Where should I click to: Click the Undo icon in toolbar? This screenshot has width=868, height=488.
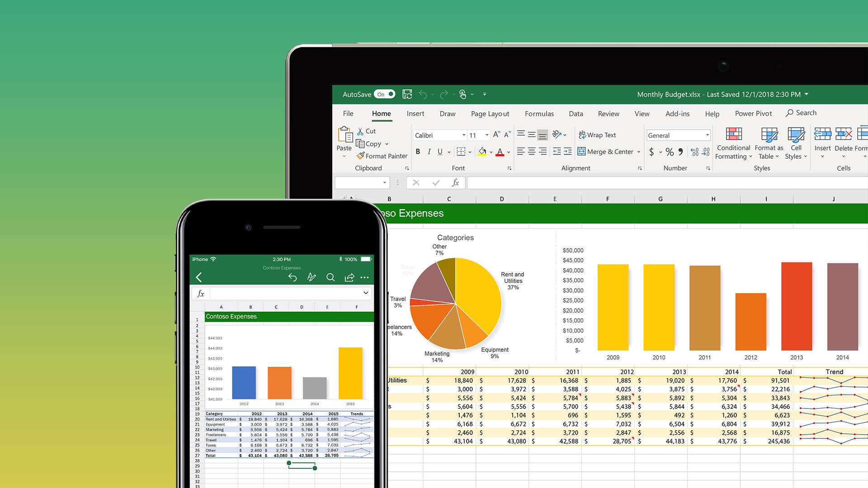(423, 94)
